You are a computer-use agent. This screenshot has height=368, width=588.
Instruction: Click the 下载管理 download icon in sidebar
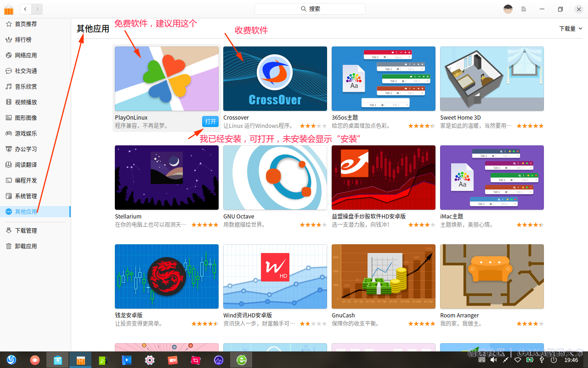[9, 230]
